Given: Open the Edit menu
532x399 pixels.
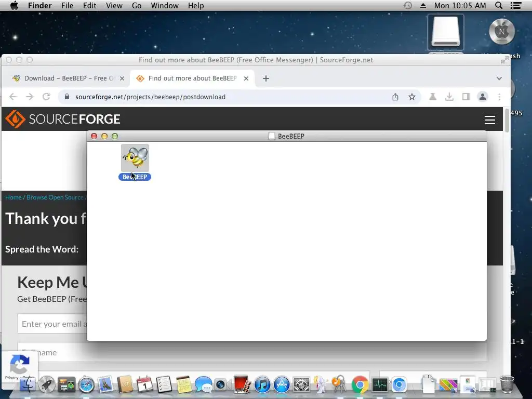Looking at the screenshot, I should point(89,5).
